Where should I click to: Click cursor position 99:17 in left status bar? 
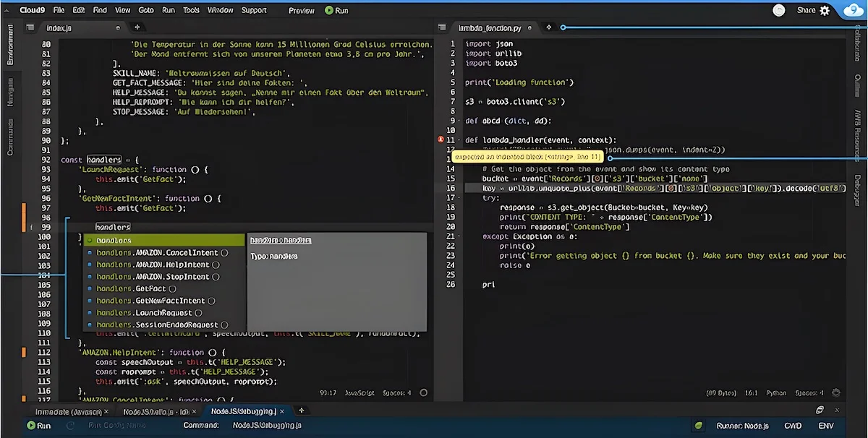tap(328, 393)
